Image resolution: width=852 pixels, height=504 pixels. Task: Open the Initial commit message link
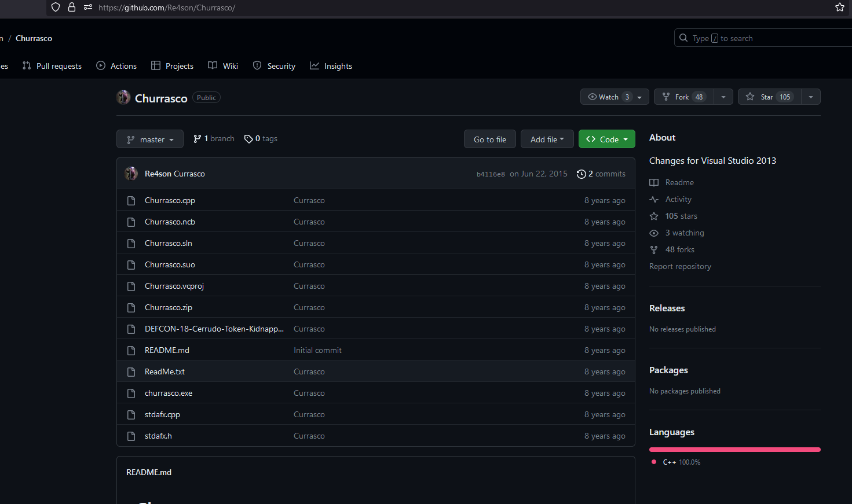click(317, 351)
